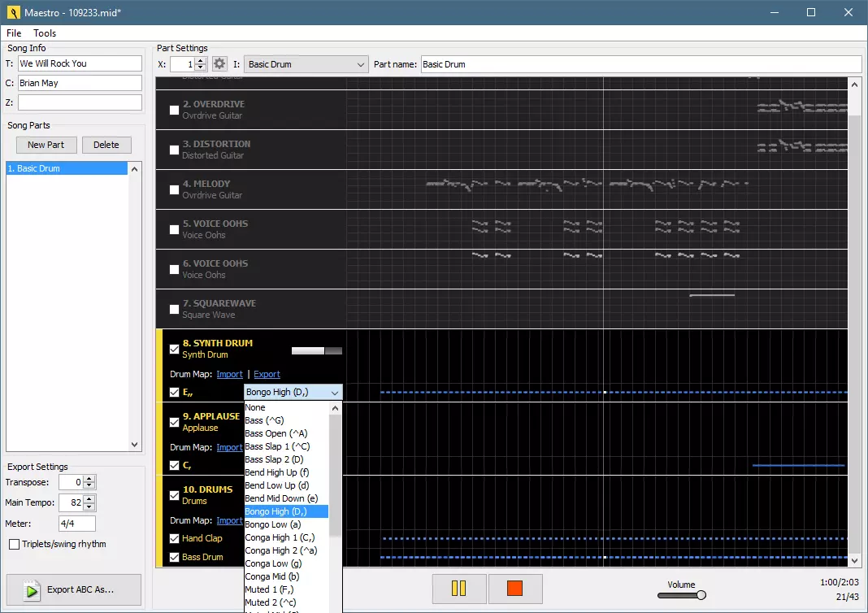
Task: Click the Export drum map link
Action: (267, 374)
